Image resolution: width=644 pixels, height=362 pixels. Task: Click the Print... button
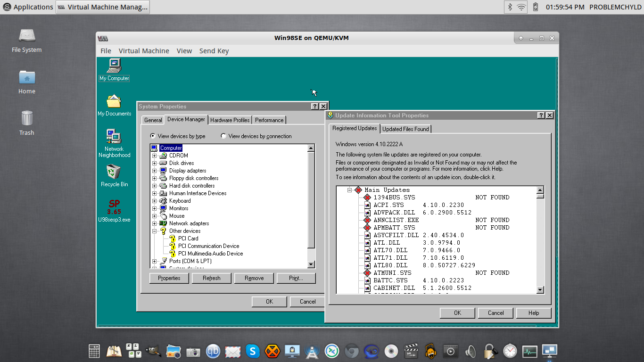296,278
